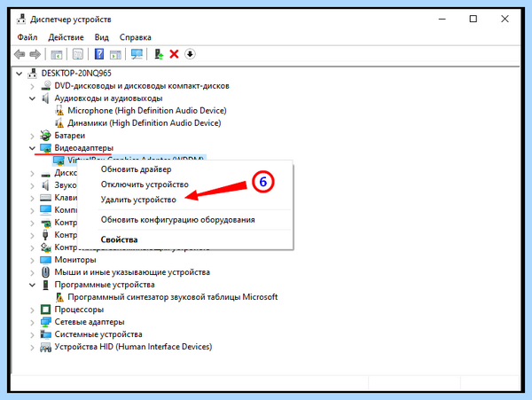Click the Properties sheet toolbar icon
532x400 pixels.
coord(78,54)
